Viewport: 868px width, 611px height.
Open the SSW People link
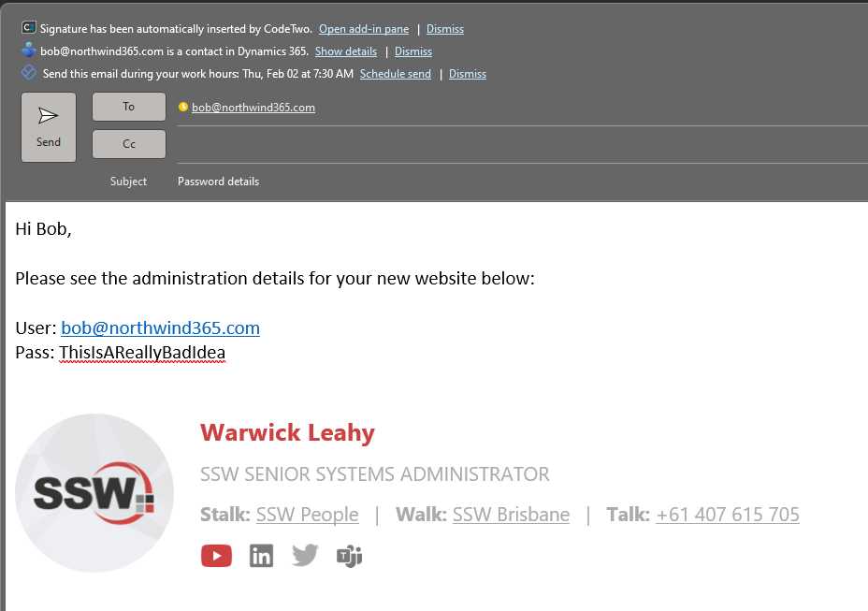pos(307,515)
